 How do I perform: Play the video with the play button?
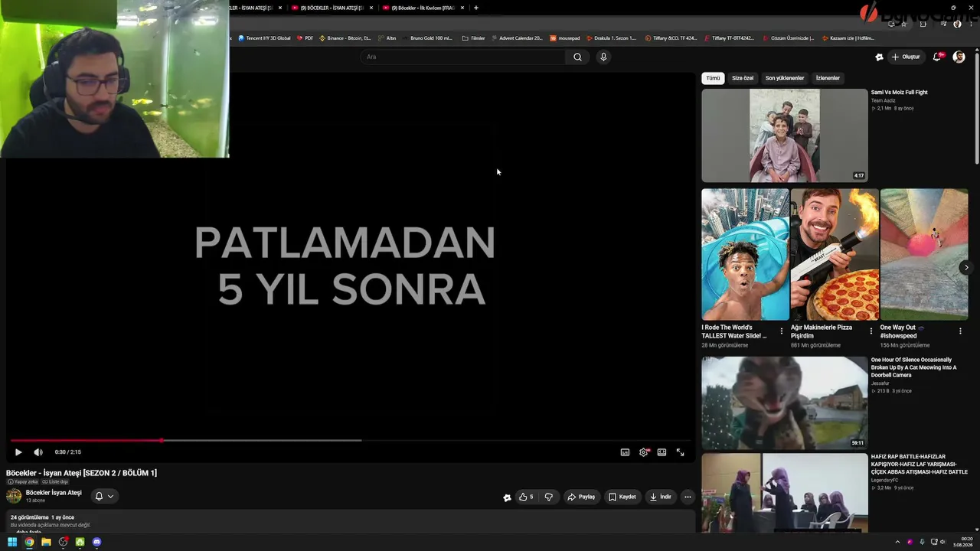[18, 452]
